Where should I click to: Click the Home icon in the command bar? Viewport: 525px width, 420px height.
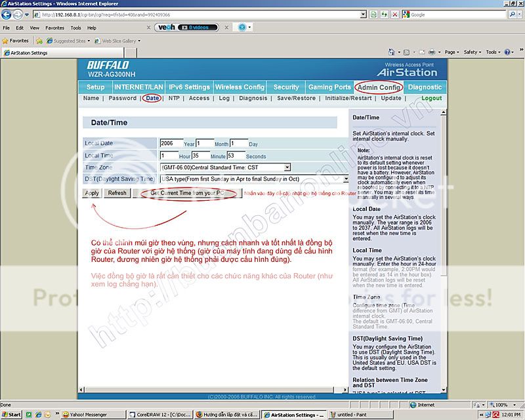(x=391, y=52)
